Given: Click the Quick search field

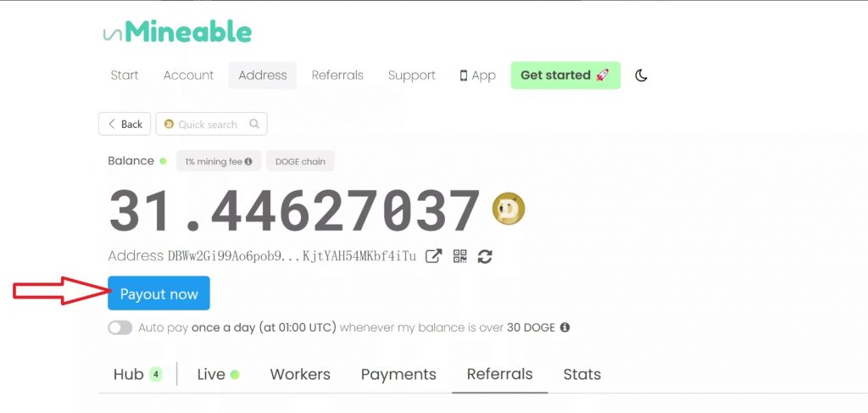Looking at the screenshot, I should coord(211,124).
